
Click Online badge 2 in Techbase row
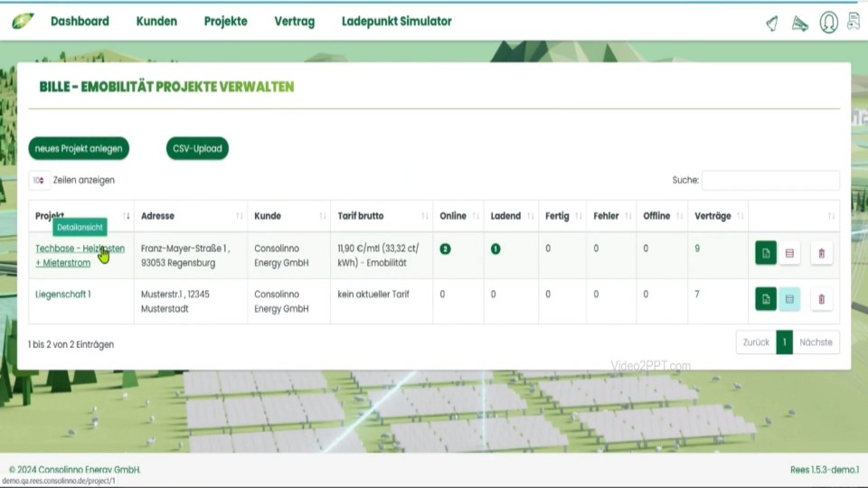pos(445,249)
